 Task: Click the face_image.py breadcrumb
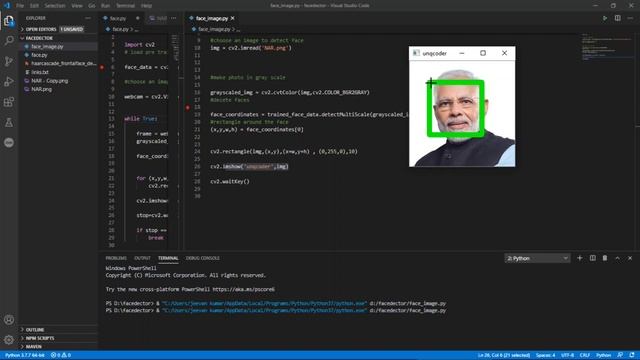click(x=214, y=29)
